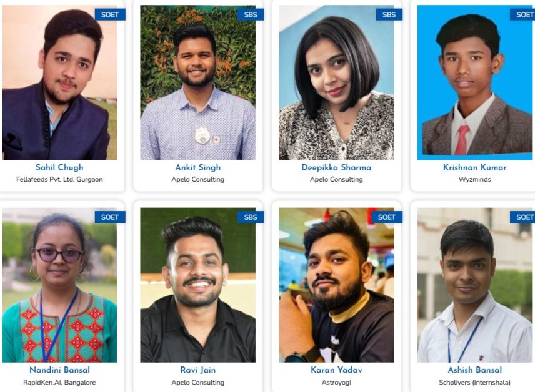This screenshot has height=392, width=535.
Task: Click the SOET badge on Sahil Chugh's card
Action: (x=110, y=14)
